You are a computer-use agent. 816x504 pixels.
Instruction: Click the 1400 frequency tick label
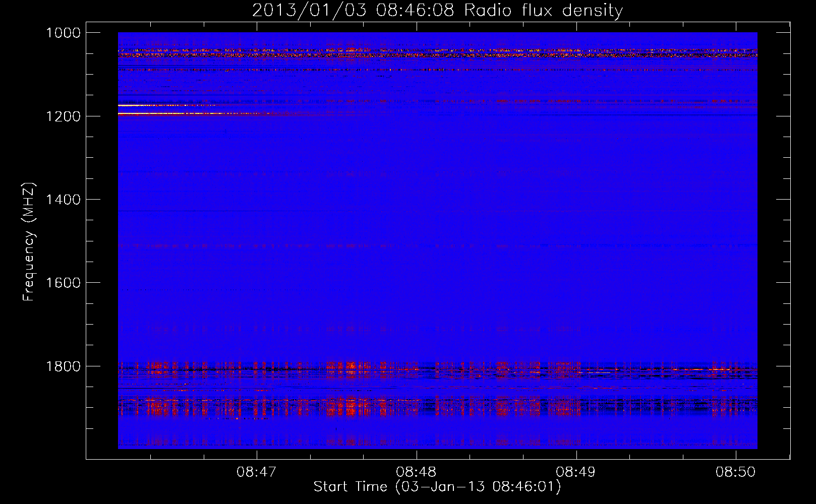tap(63, 200)
